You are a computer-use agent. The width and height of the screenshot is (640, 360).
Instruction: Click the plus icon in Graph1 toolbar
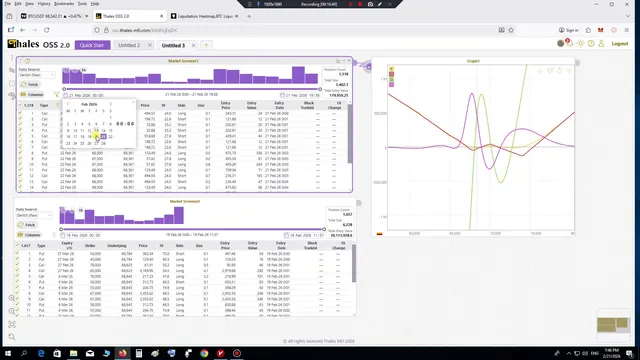(569, 71)
